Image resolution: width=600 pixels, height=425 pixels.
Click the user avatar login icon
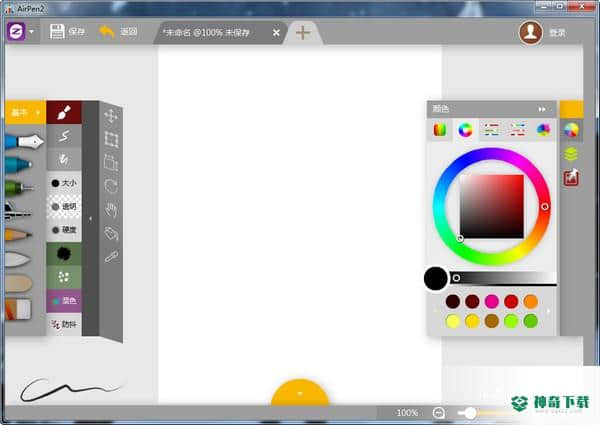tap(531, 33)
